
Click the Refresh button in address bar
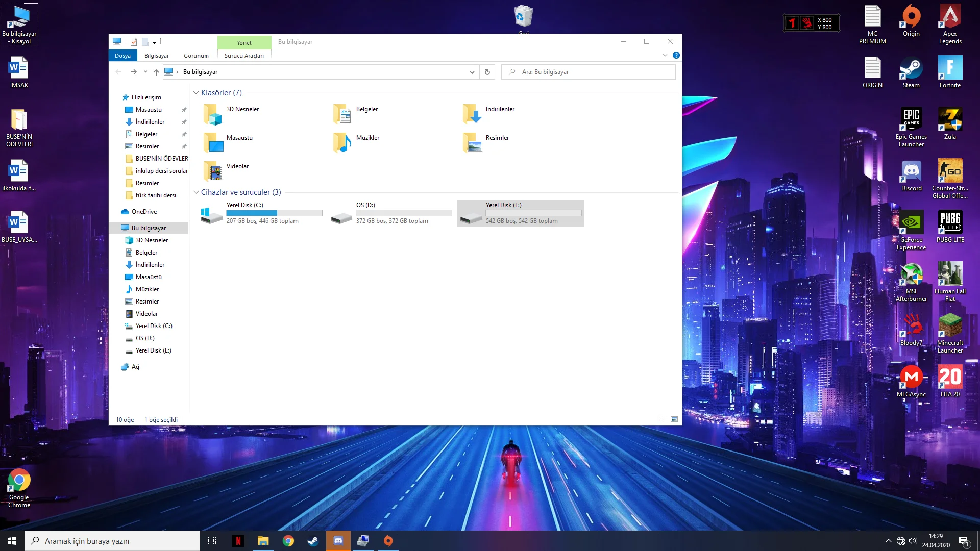tap(487, 72)
